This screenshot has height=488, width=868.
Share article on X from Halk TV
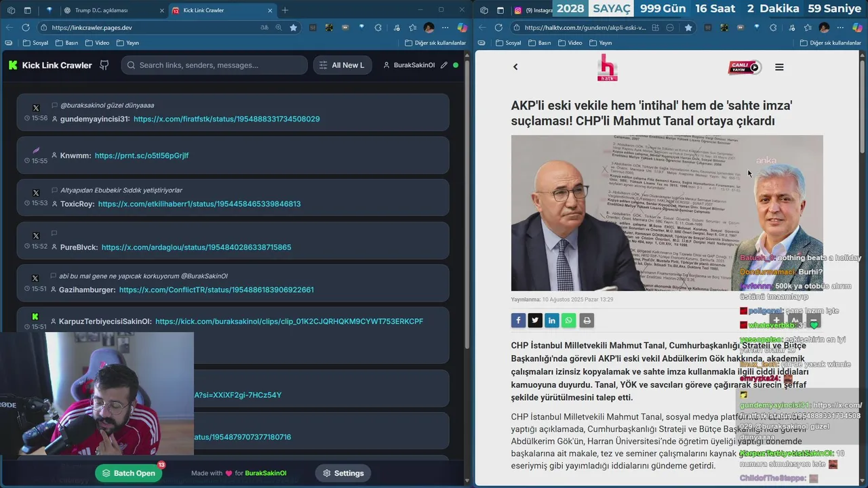pos(535,321)
